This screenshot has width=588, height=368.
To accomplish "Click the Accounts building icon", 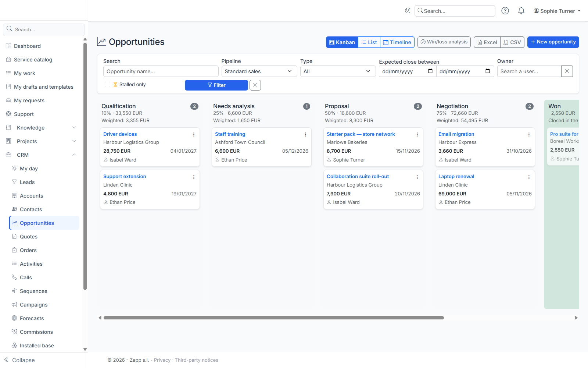I will (x=14, y=195).
